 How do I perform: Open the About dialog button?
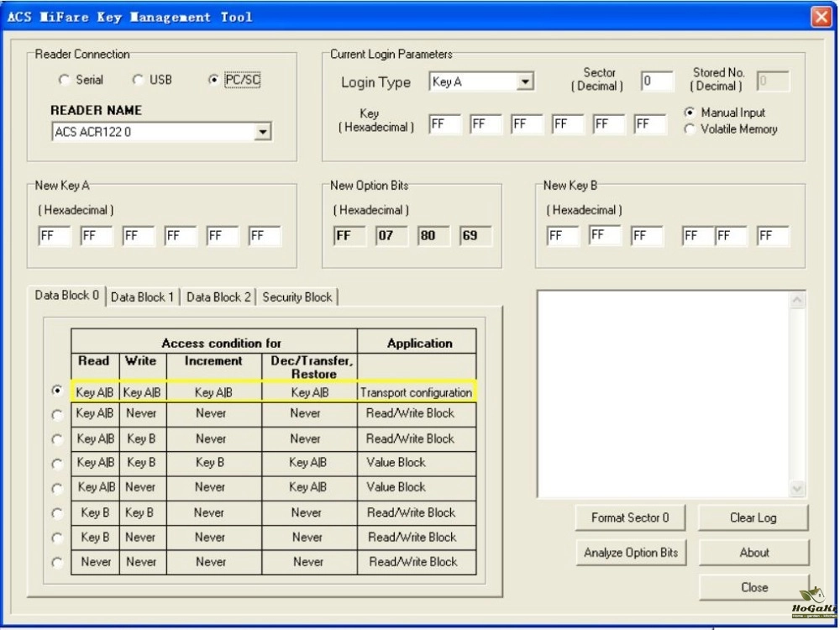click(753, 553)
